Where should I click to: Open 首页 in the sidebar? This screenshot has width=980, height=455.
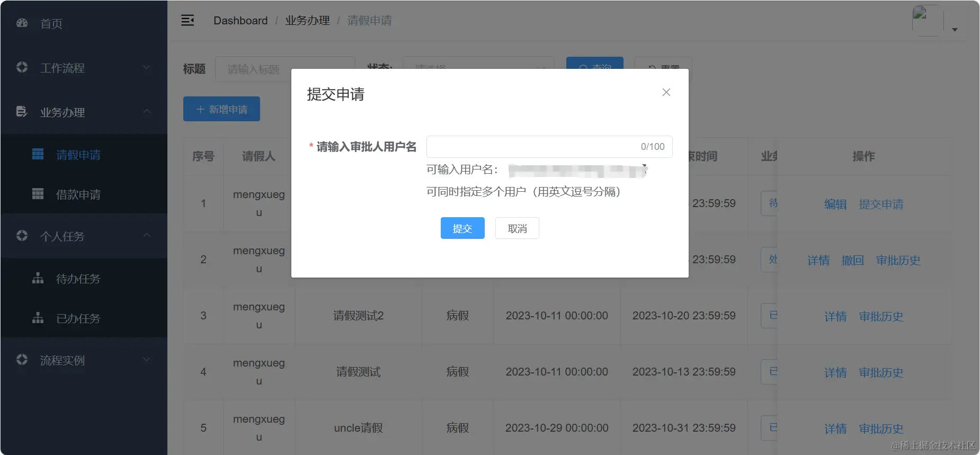coord(84,23)
